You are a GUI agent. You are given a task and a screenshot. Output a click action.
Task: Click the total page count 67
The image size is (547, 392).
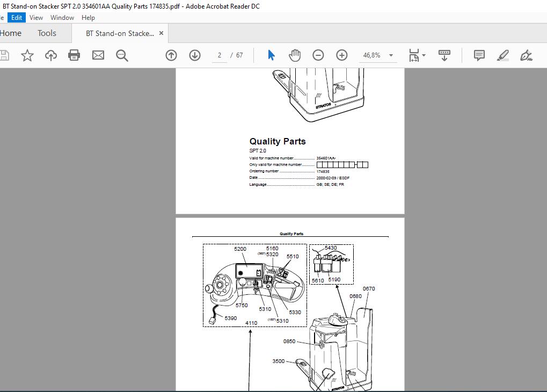239,55
